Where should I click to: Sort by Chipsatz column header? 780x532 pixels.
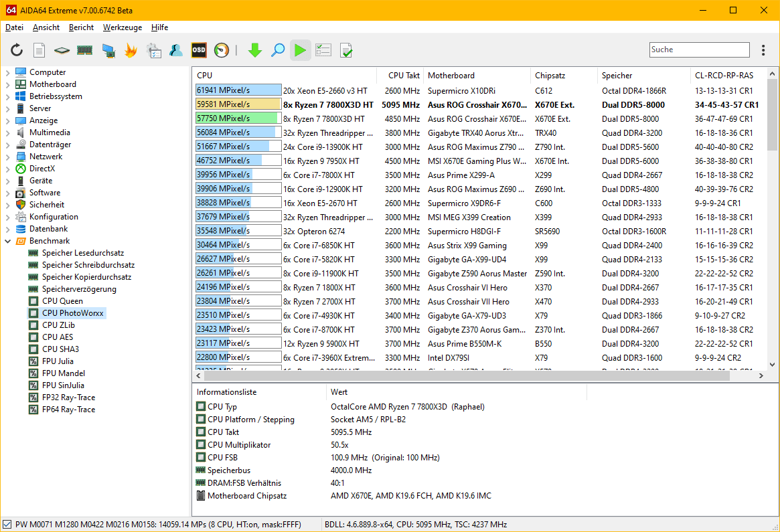click(x=564, y=75)
